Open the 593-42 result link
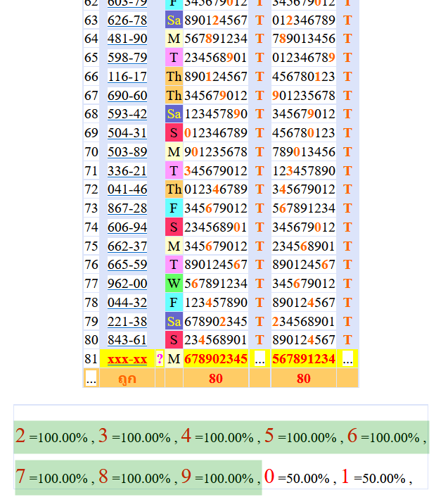This screenshot has height=502, width=448. 127,114
